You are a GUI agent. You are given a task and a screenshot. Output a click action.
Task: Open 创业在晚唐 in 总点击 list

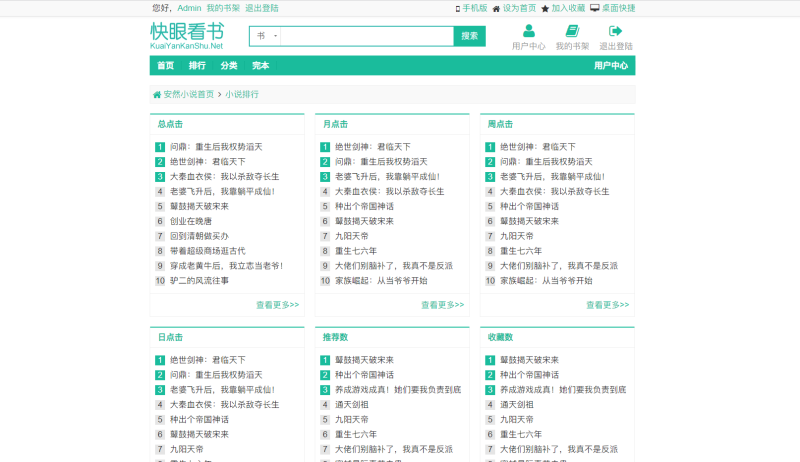click(x=191, y=221)
